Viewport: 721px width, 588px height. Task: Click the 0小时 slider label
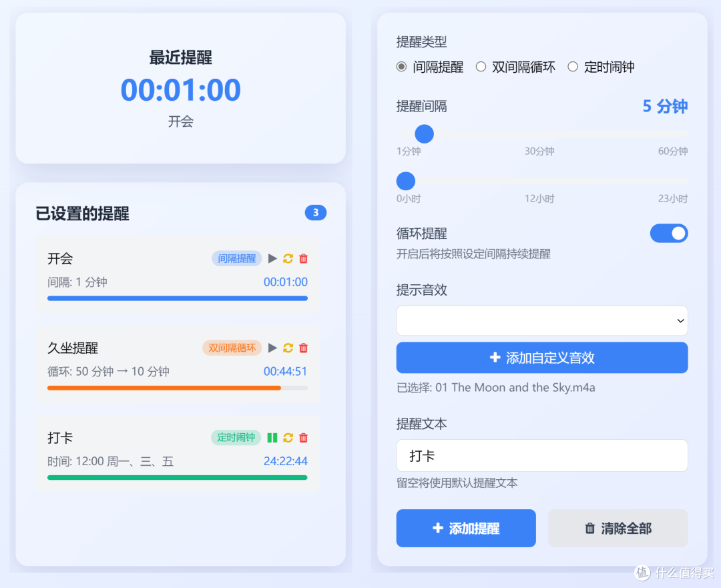[409, 199]
